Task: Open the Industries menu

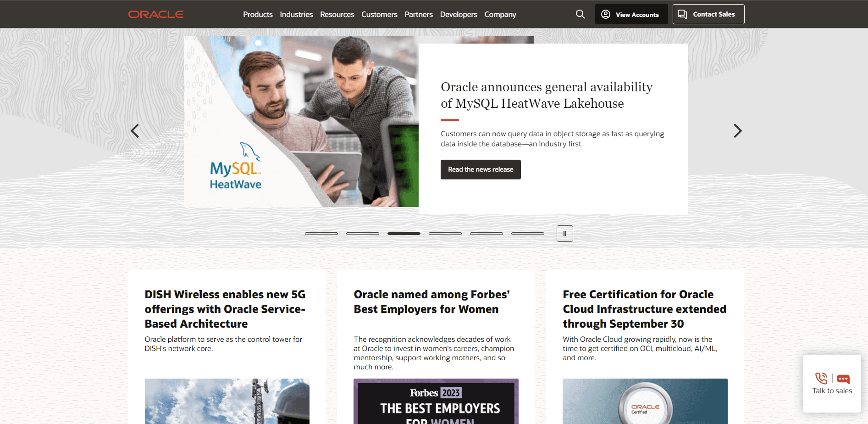Action: (296, 14)
